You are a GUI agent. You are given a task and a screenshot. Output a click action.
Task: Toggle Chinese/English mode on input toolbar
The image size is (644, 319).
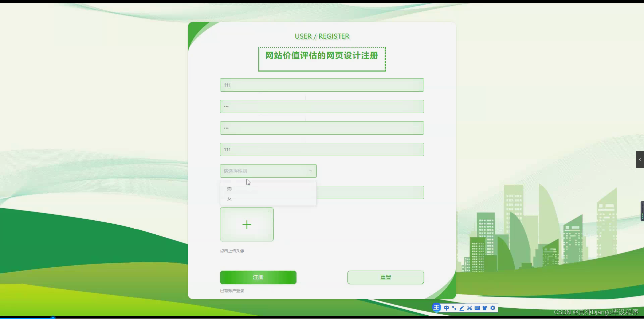click(x=446, y=308)
